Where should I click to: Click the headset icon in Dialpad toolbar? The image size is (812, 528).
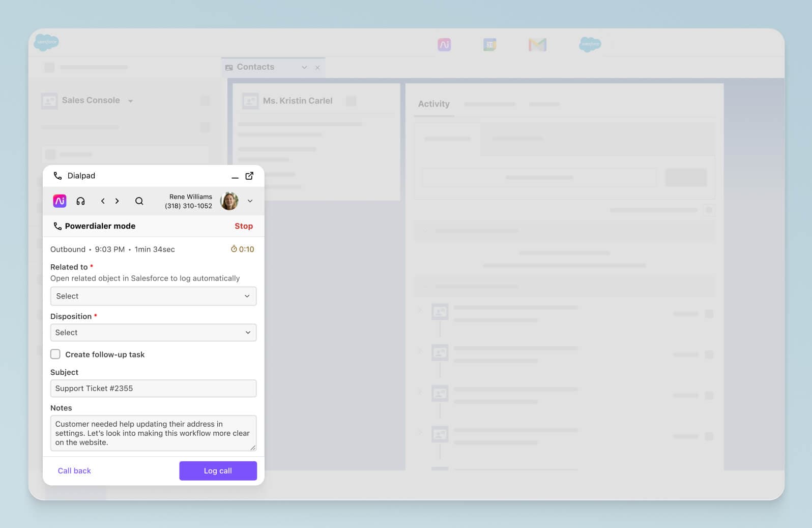(x=80, y=201)
